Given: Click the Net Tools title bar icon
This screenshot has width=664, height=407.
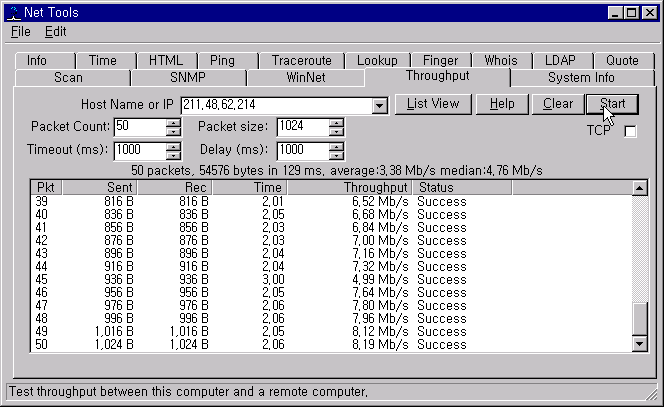Looking at the screenshot, I should 14,13.
